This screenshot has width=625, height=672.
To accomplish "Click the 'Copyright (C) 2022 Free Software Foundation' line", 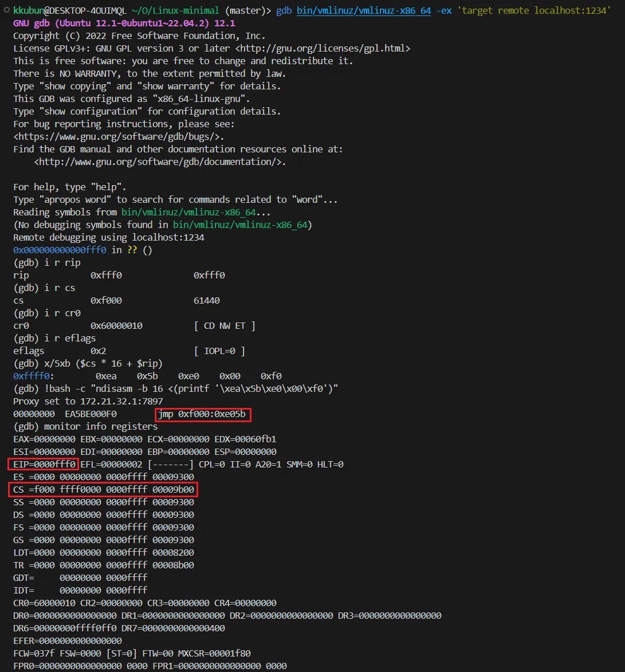I will 139,36.
